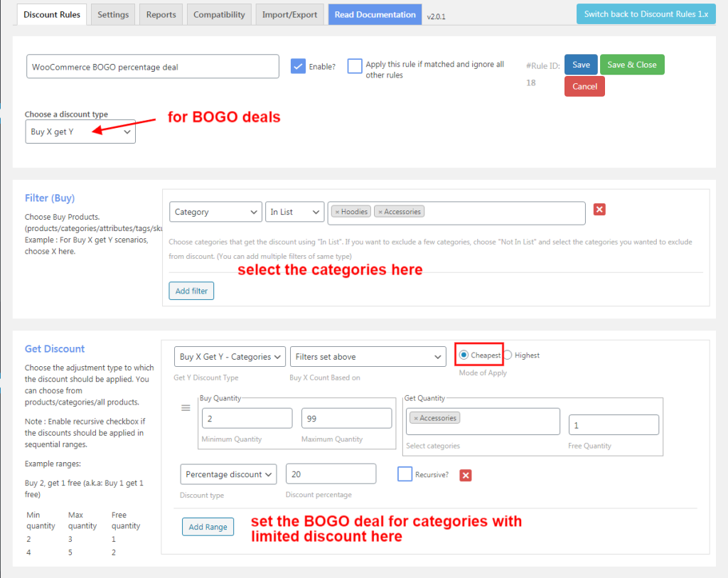Image resolution: width=728 pixels, height=578 pixels.
Task: Open the Settings tab
Action: 113,14
